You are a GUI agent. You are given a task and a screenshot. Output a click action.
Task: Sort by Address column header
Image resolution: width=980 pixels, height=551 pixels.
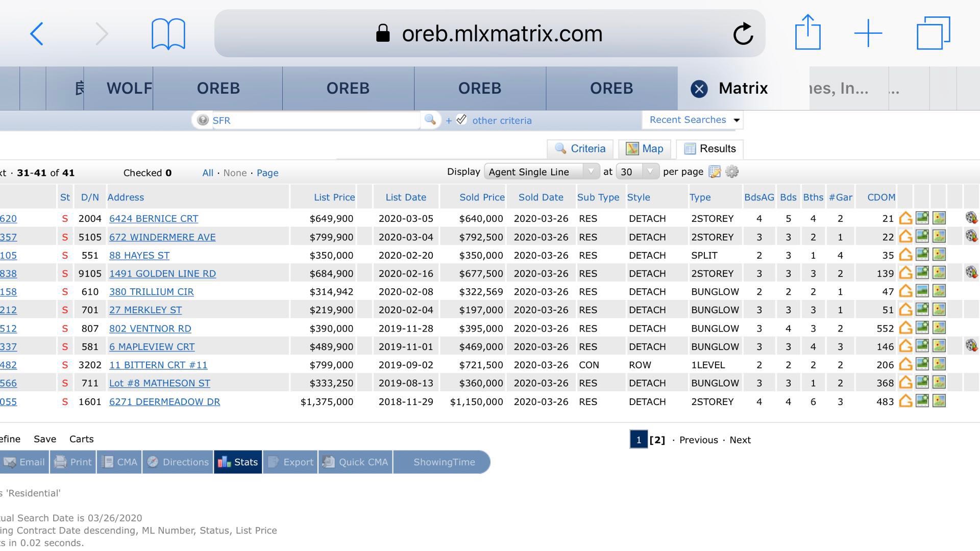pyautogui.click(x=126, y=197)
